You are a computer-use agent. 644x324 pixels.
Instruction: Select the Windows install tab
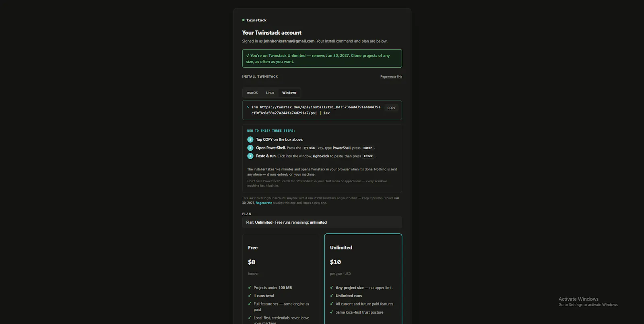(x=289, y=93)
